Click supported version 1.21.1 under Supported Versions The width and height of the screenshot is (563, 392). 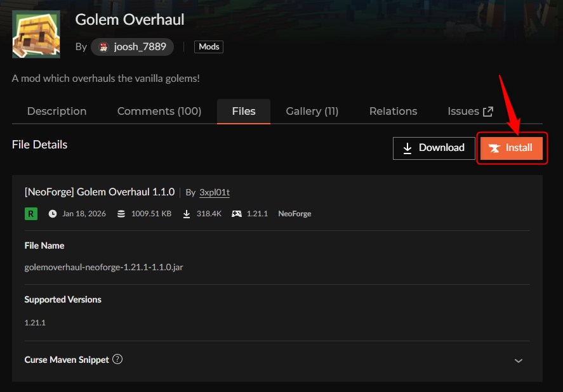[35, 323]
